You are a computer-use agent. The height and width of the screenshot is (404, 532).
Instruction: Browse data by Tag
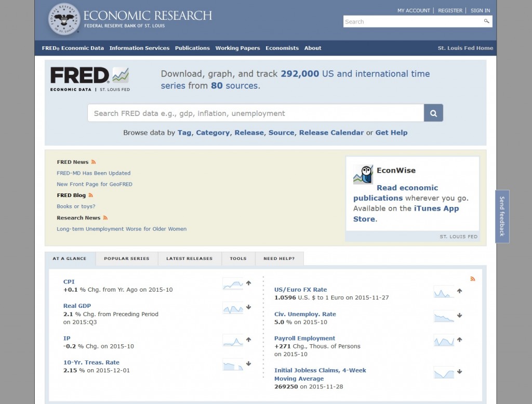[184, 133]
